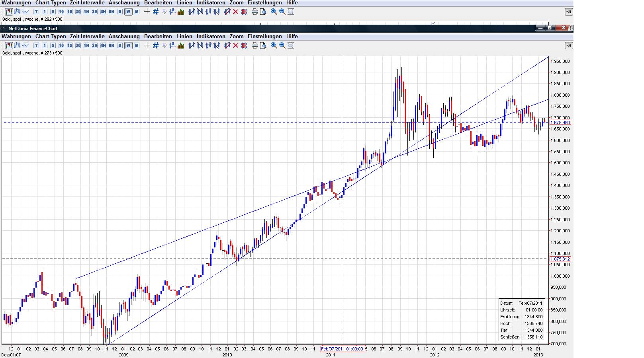The height and width of the screenshot is (358, 644).
Task: Delete all lines with double red X, front toolbar
Action: 244,45
